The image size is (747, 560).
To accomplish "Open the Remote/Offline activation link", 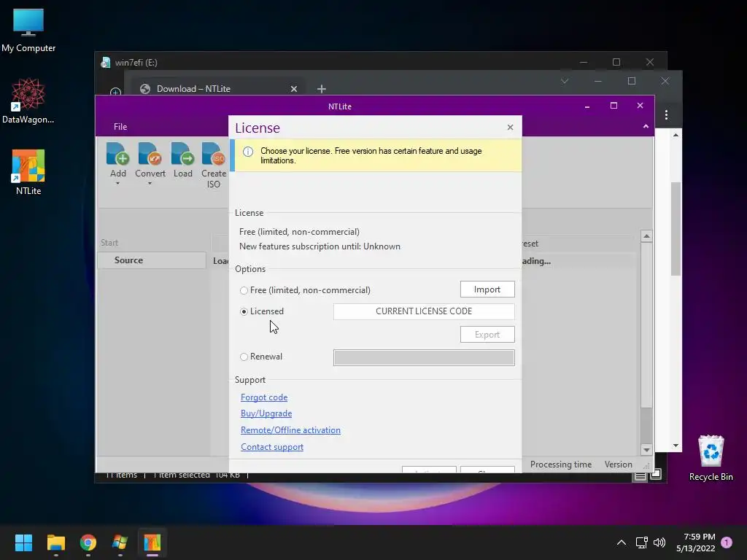I will coord(290,430).
